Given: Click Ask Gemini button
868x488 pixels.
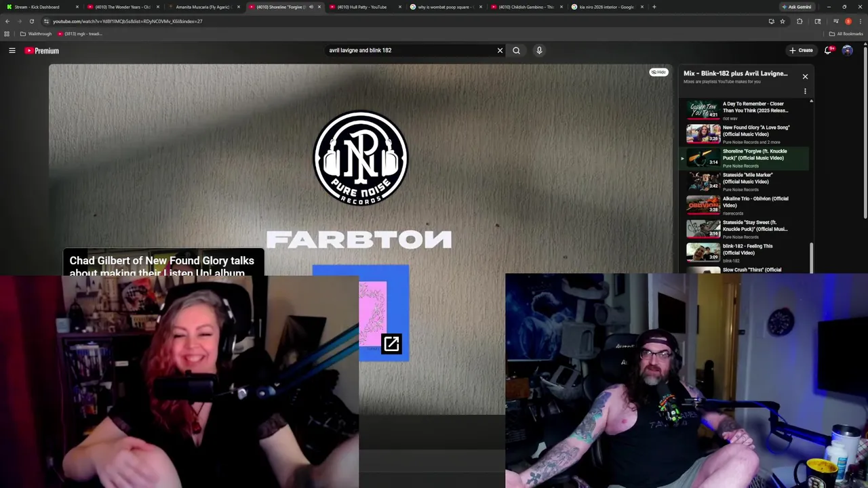Looking at the screenshot, I should (x=796, y=7).
